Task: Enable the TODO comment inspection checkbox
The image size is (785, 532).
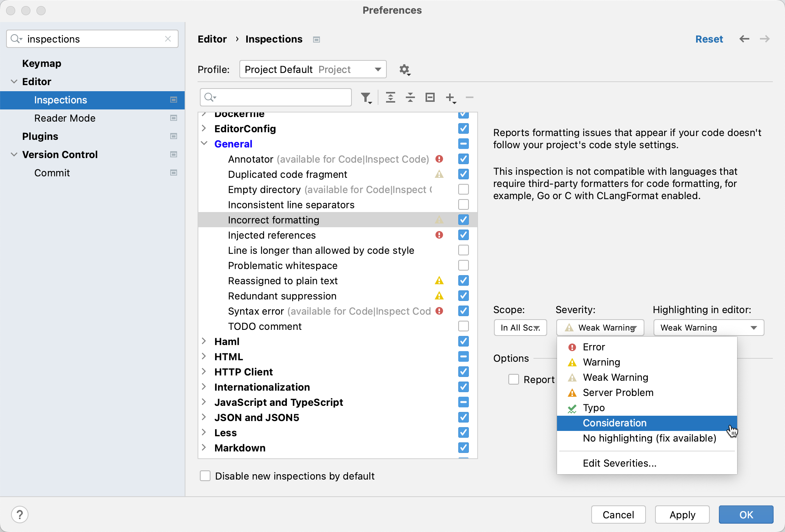Action: pos(463,326)
